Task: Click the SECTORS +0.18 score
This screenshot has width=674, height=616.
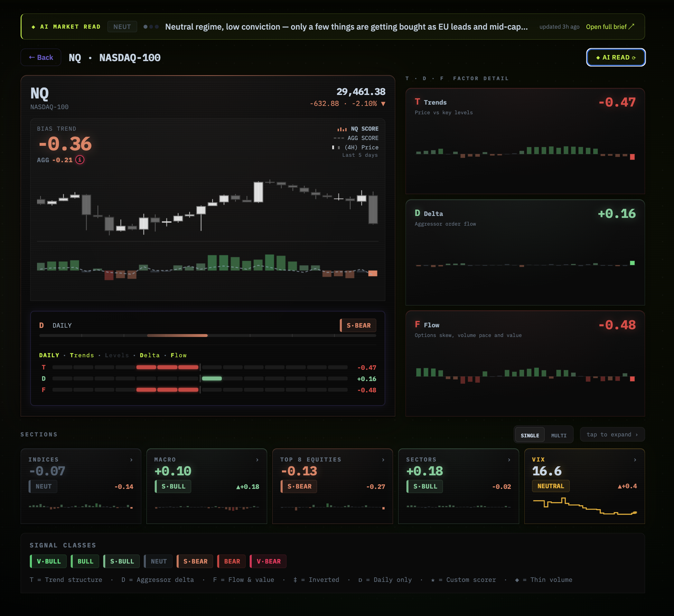Action: 425,471
